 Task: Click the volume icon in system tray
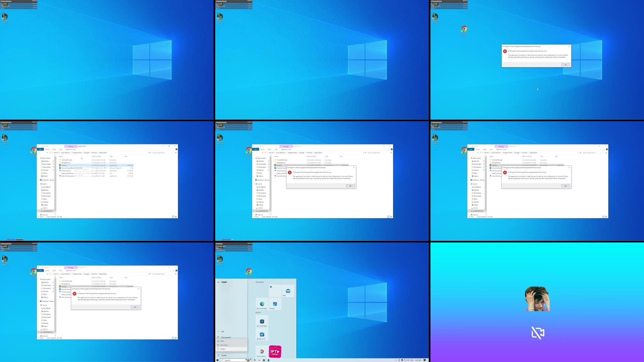click(408, 360)
